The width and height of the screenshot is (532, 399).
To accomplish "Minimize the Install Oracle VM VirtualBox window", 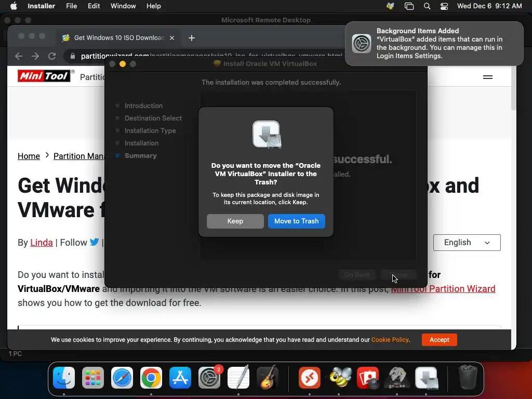I will coord(123,64).
